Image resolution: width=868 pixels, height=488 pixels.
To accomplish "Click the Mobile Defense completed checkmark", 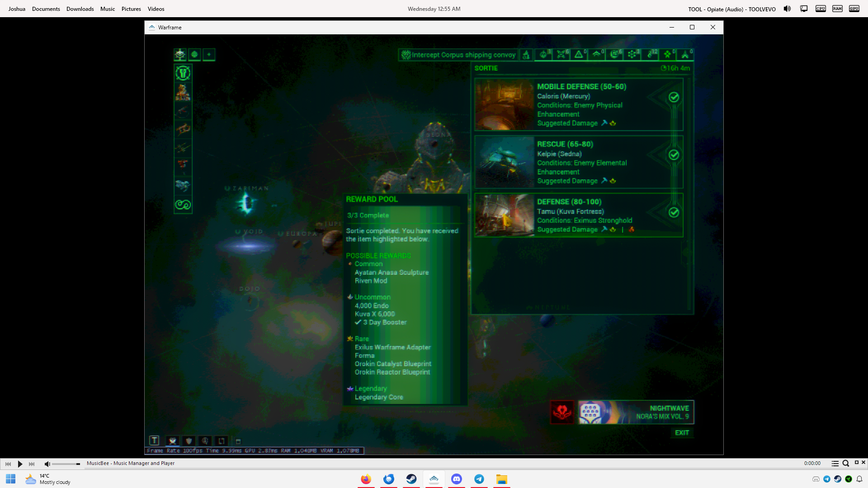I will pos(674,97).
